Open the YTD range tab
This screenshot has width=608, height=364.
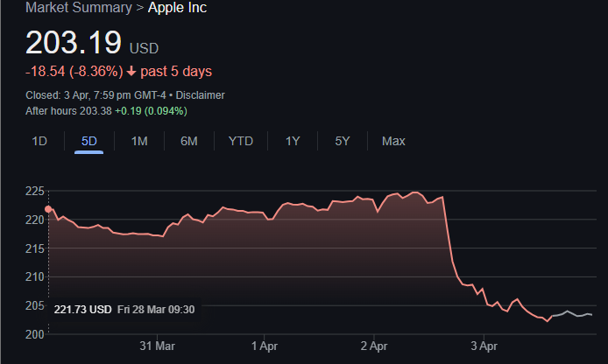(240, 141)
